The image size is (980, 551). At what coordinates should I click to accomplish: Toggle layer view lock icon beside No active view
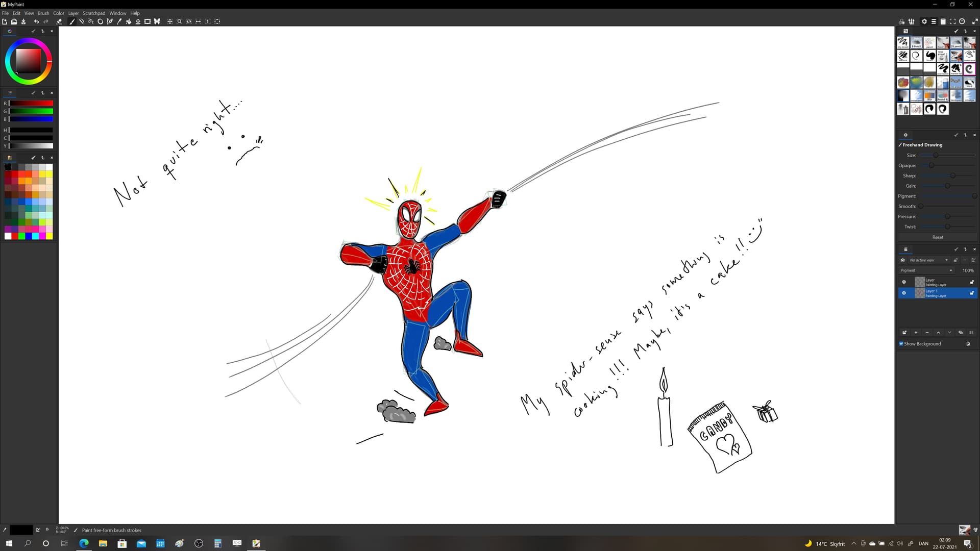[955, 260]
